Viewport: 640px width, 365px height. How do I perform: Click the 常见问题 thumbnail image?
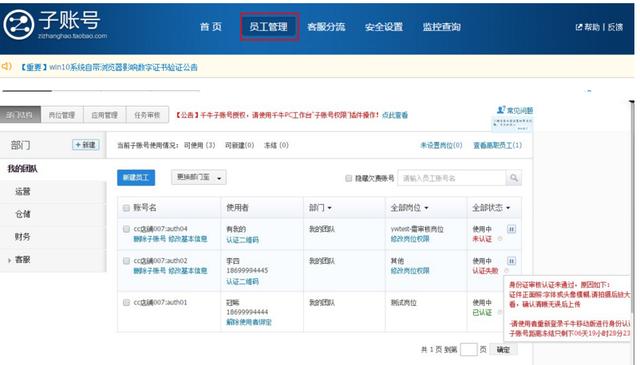[x=512, y=125]
